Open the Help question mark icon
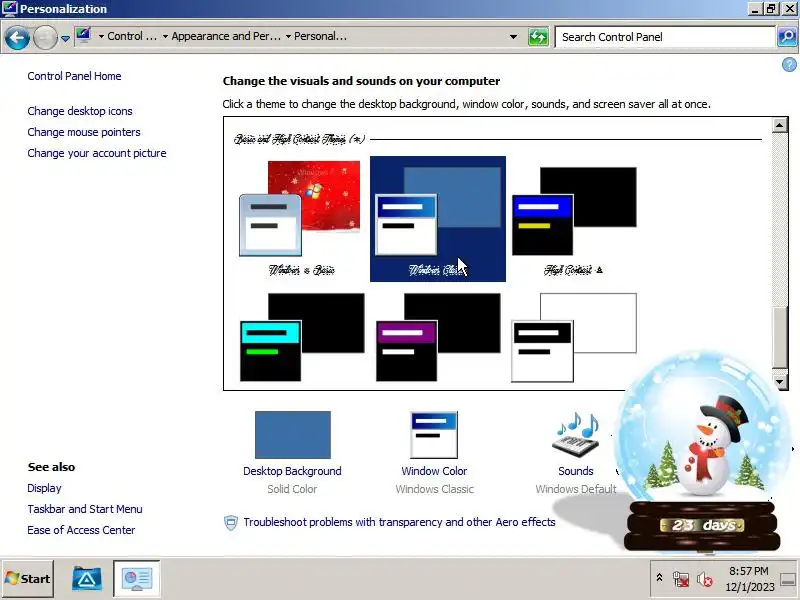800x600 pixels. coord(789,65)
